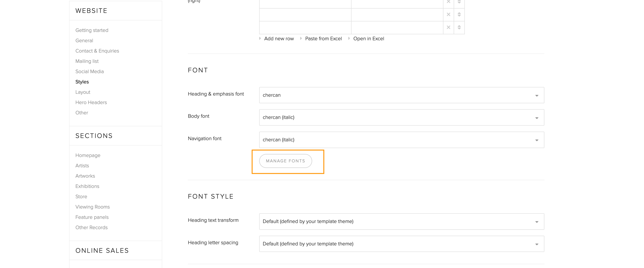
Task: Select Getting started in sidebar
Action: click(92, 30)
